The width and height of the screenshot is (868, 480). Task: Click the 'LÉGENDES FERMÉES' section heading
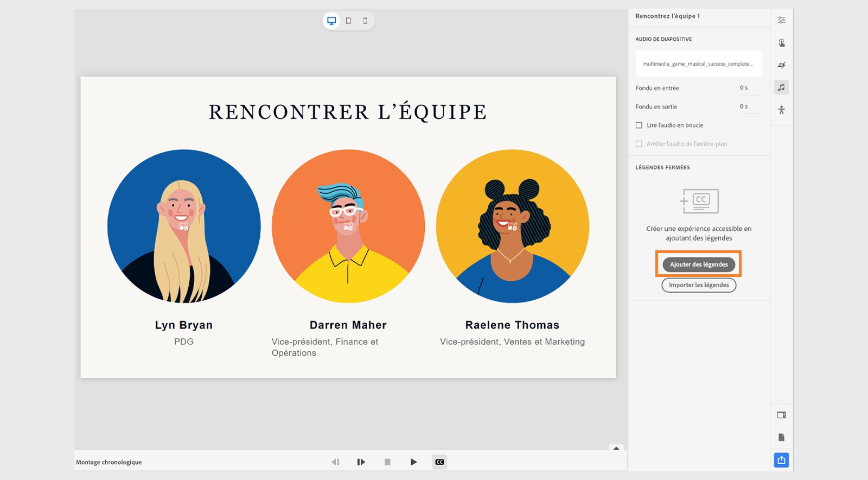663,167
